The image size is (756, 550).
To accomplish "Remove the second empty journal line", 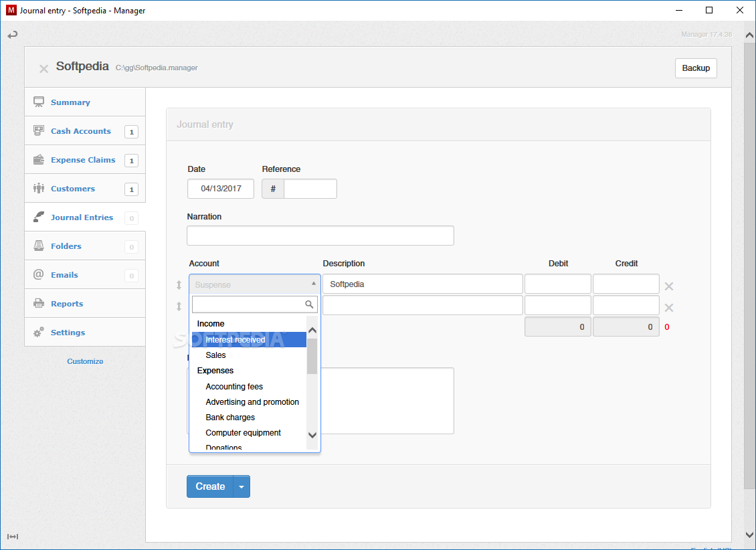I will pyautogui.click(x=669, y=308).
